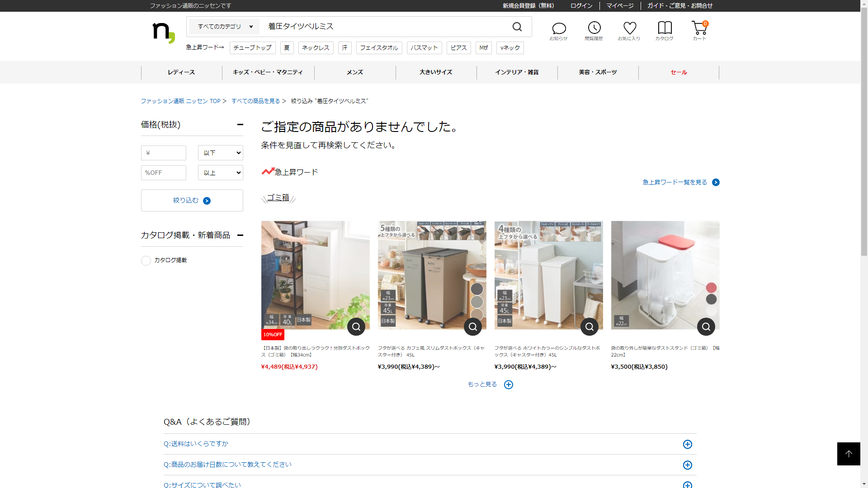Collapse the 価格(税抜) filter section

pos(240,125)
